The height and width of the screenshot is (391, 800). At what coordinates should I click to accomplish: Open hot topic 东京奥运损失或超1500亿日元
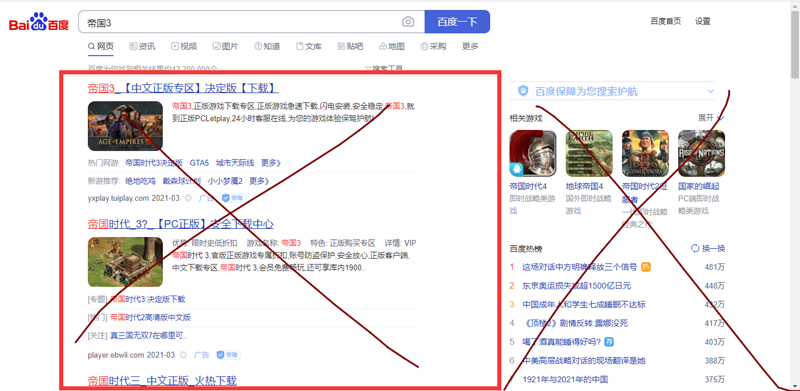pos(577,285)
